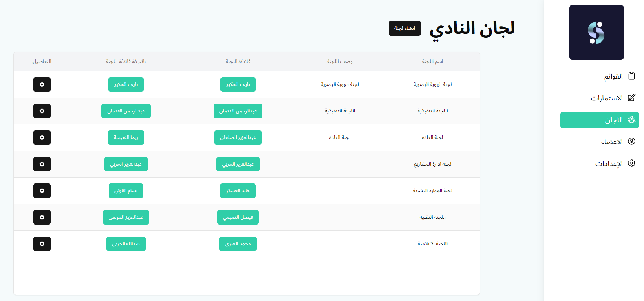Click leader عبدالعزيز الحربي badge

pos(238,164)
